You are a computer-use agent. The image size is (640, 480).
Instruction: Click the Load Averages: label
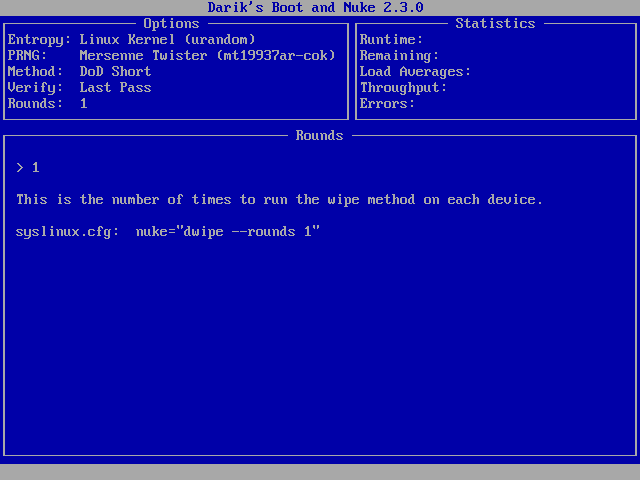415,71
